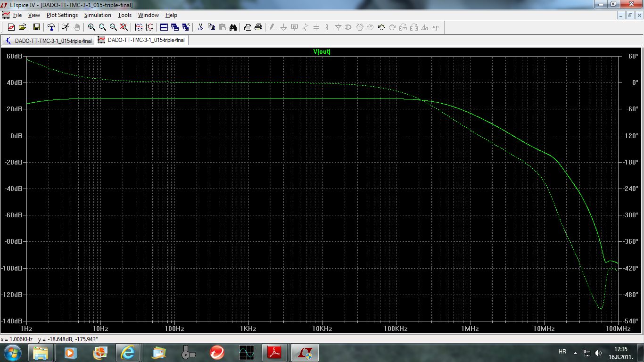This screenshot has width=644, height=362.
Task: Click the LTspice taskbar button
Action: click(305, 352)
